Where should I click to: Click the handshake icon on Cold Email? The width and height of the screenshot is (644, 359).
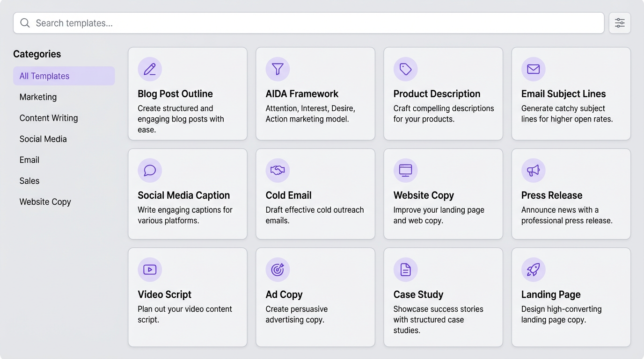pyautogui.click(x=278, y=170)
